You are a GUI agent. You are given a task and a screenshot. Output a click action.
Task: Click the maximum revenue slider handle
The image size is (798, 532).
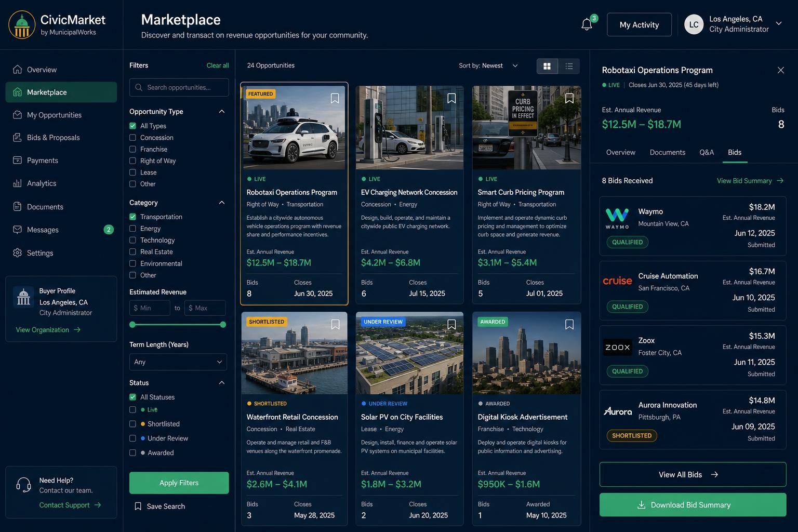tap(223, 325)
